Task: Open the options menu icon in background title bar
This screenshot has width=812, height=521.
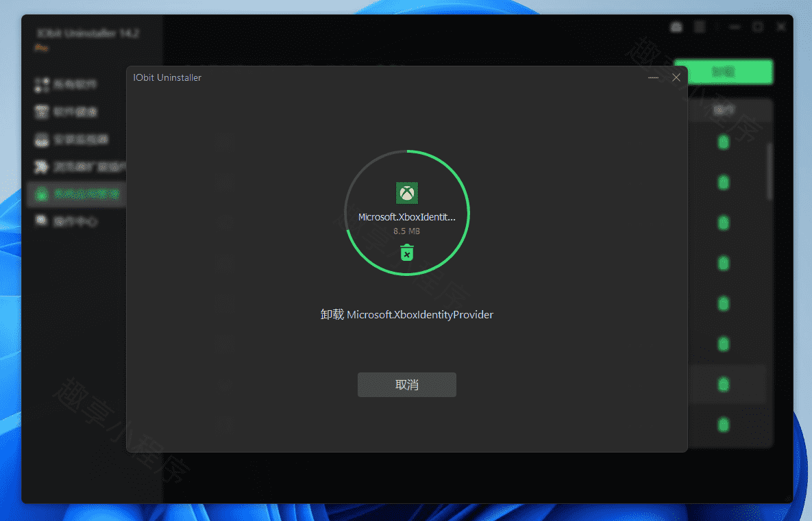Action: [700, 27]
